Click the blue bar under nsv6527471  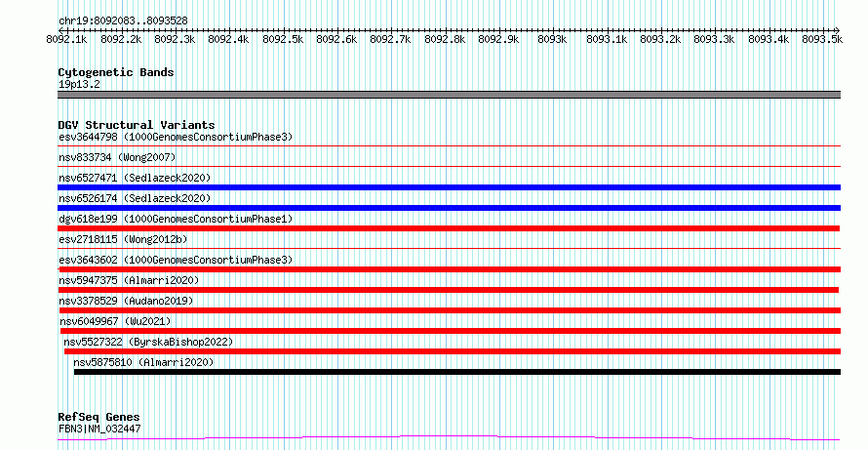click(x=449, y=187)
